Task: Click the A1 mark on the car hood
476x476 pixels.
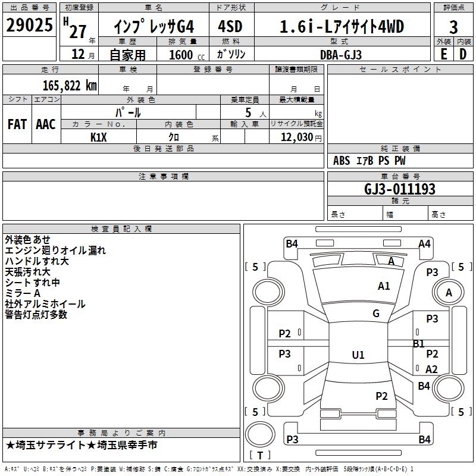Action: pyautogui.click(x=384, y=286)
